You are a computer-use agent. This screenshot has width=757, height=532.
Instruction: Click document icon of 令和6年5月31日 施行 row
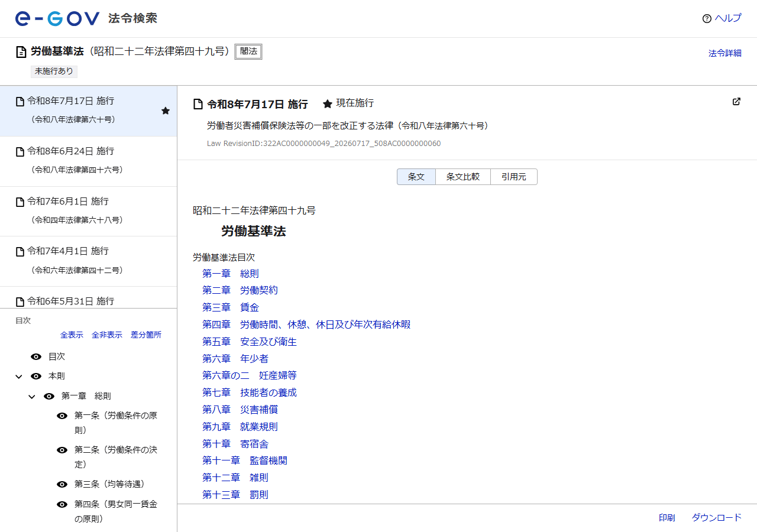20,302
